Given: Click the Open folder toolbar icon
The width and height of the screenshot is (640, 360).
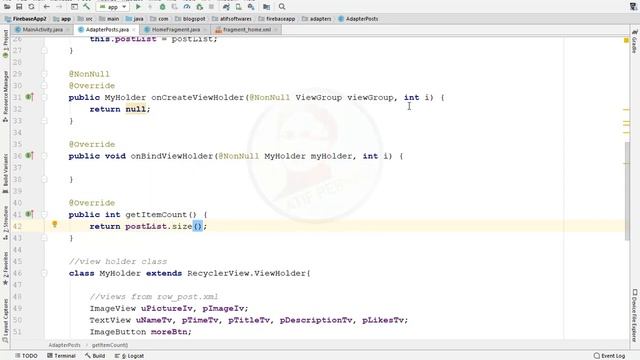Looking at the screenshot, I should 7,7.
